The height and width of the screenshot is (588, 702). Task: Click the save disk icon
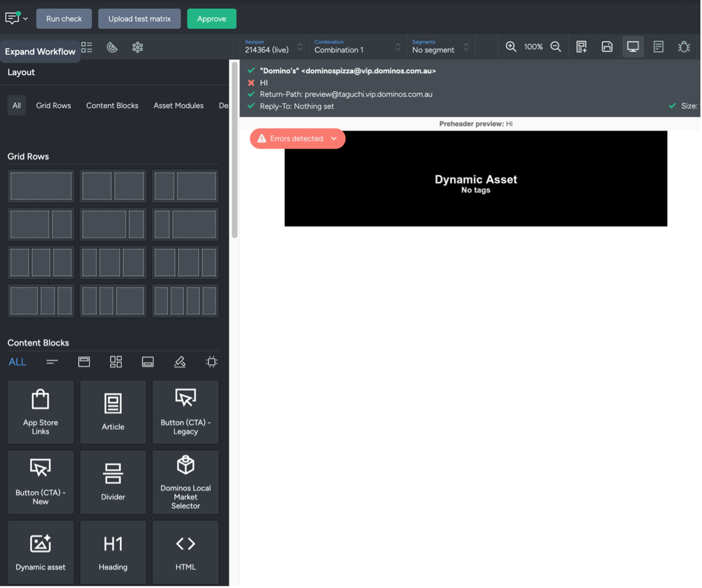pyautogui.click(x=607, y=47)
